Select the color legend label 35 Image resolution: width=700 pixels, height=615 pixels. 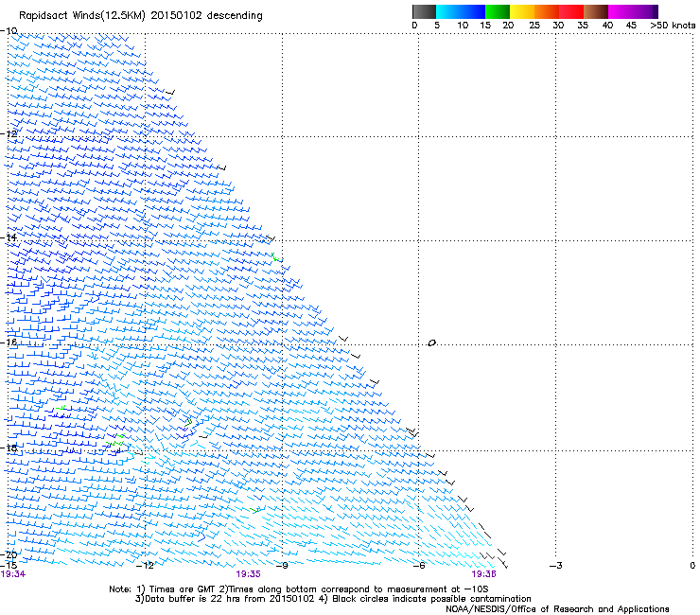583,26
